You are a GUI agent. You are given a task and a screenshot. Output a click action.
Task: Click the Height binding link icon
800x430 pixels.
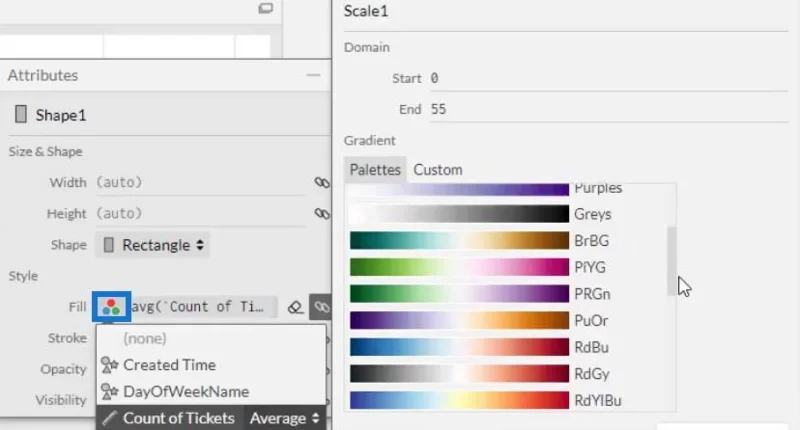[322, 213]
